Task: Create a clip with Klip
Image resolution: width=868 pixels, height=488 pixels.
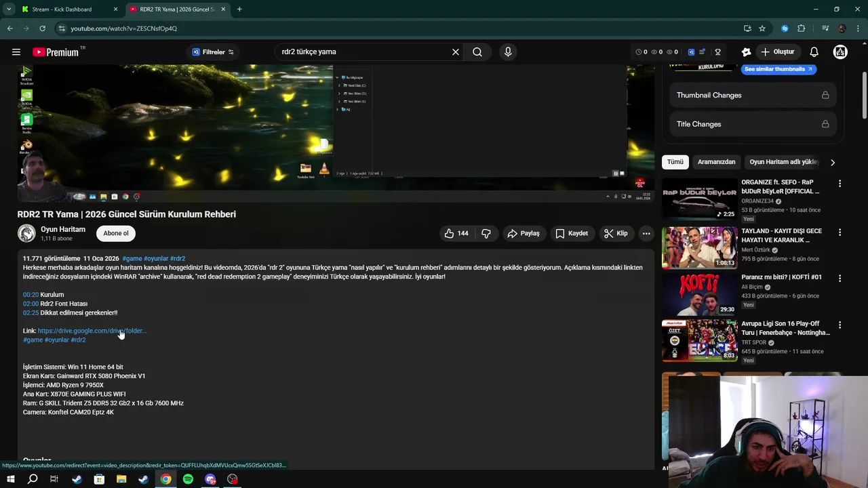Action: (616, 233)
